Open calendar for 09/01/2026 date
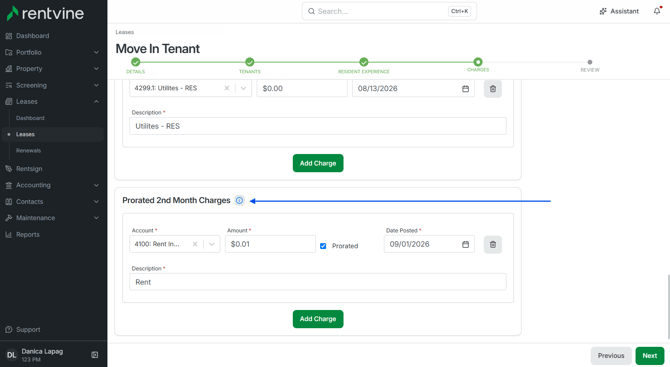The height and width of the screenshot is (367, 670). click(465, 244)
